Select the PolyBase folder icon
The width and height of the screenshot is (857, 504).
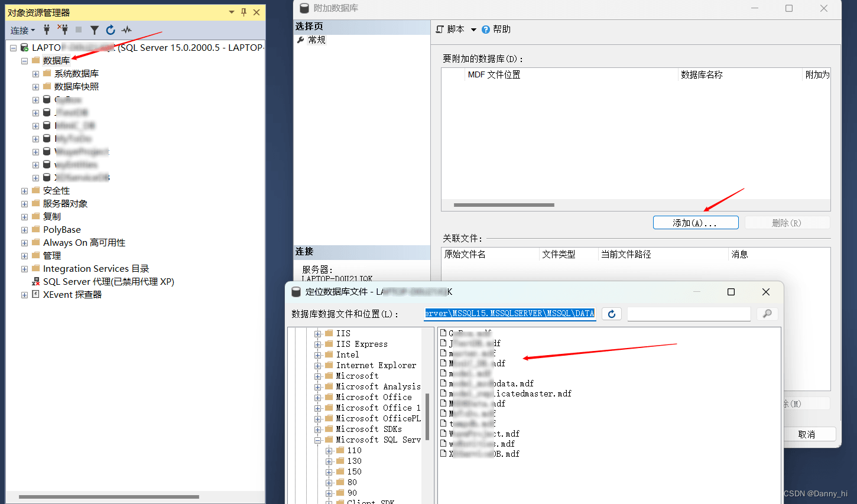[x=36, y=229]
